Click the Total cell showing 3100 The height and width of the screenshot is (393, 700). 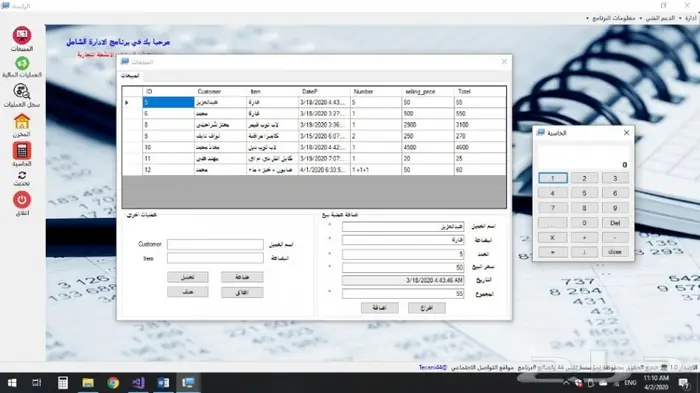tap(480, 125)
